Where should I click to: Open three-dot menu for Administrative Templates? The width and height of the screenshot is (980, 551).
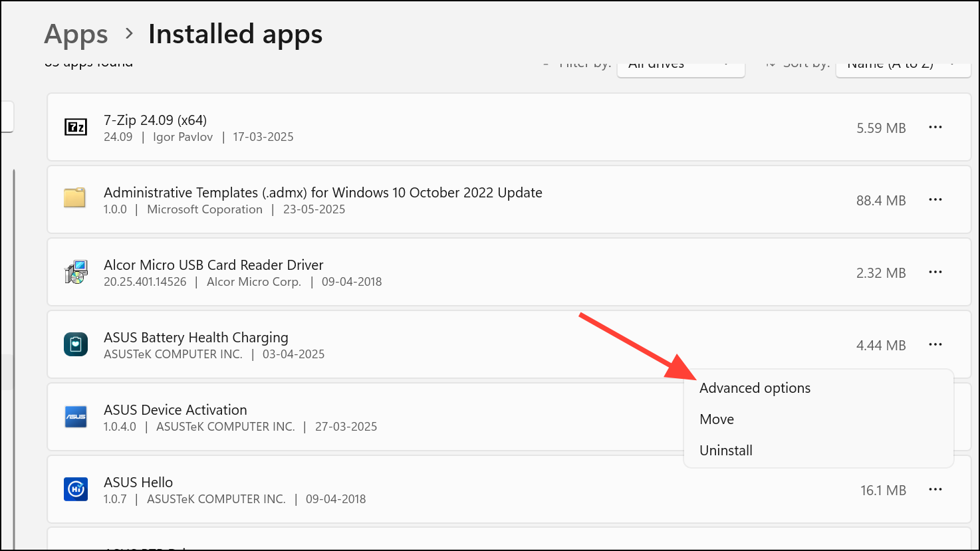pos(935,200)
